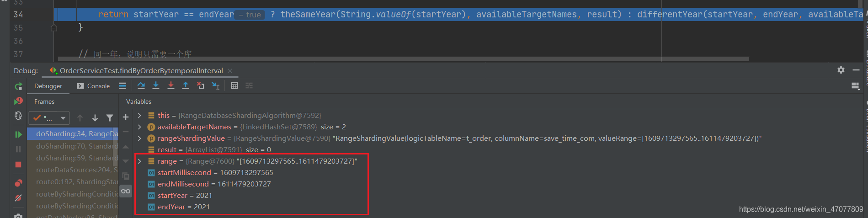This screenshot has height=218, width=868.
Task: Click Show Execution Point icon
Action: (x=122, y=85)
